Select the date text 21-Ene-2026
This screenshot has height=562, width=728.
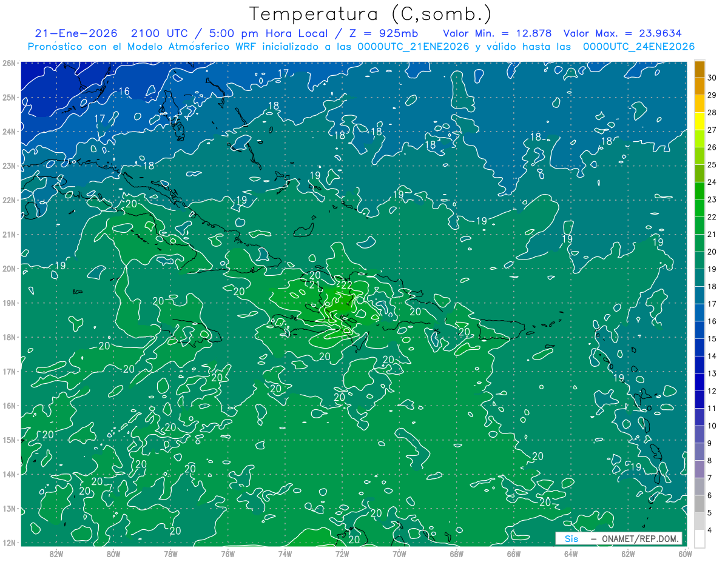75,33
